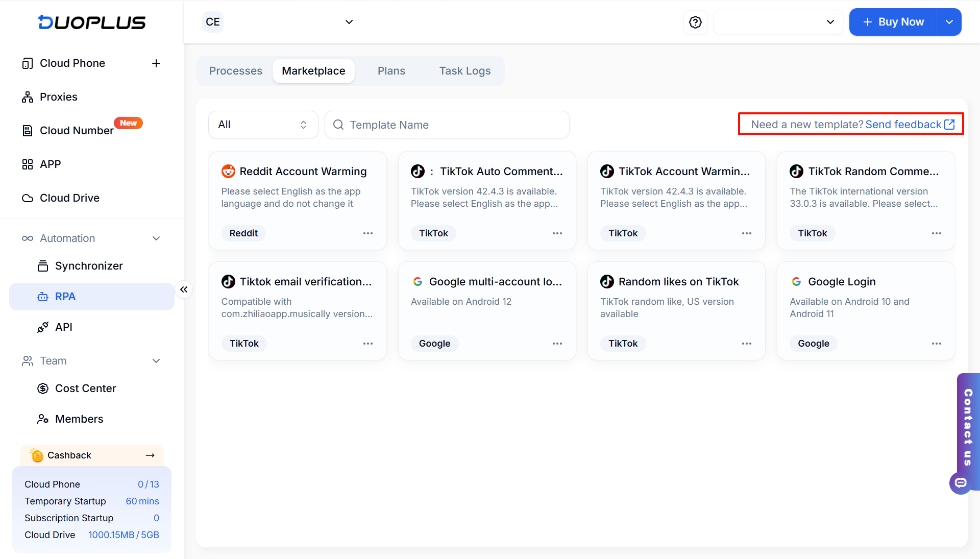Viewport: 980px width, 559px height.
Task: Select RPA in the sidebar
Action: 92,297
